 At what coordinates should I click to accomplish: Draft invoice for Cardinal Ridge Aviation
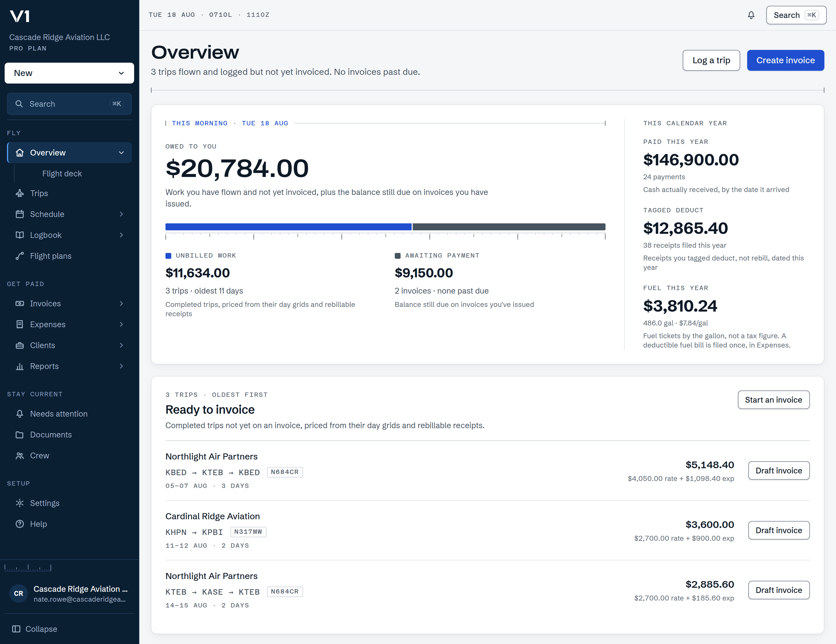coord(779,530)
